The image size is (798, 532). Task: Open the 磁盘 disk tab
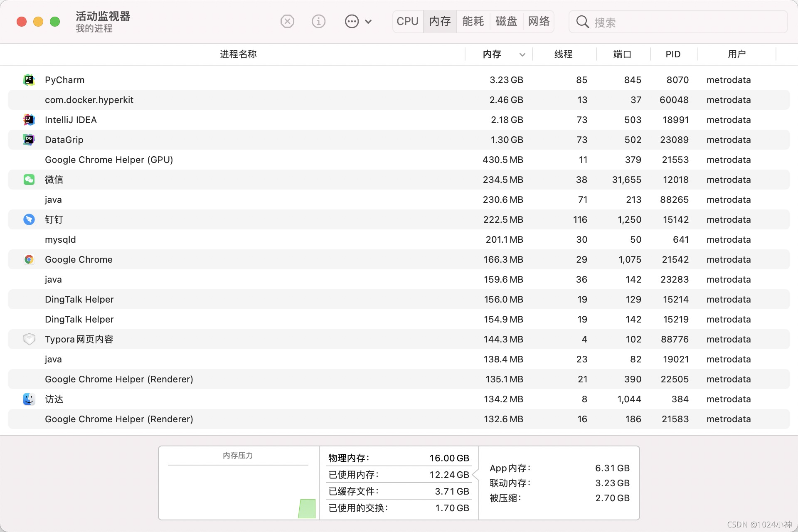(x=506, y=21)
